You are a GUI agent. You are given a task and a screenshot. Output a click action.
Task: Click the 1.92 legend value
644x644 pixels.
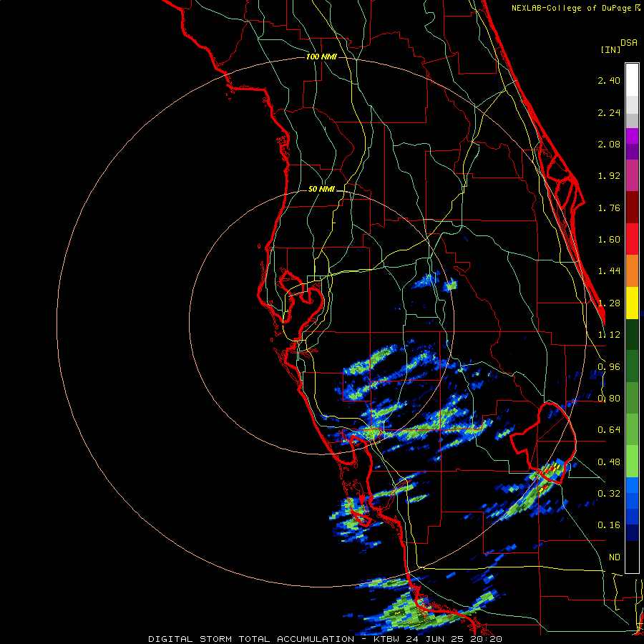click(609, 176)
